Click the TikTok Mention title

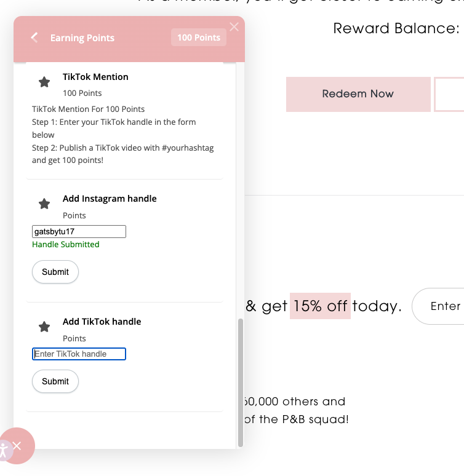pyautogui.click(x=95, y=77)
